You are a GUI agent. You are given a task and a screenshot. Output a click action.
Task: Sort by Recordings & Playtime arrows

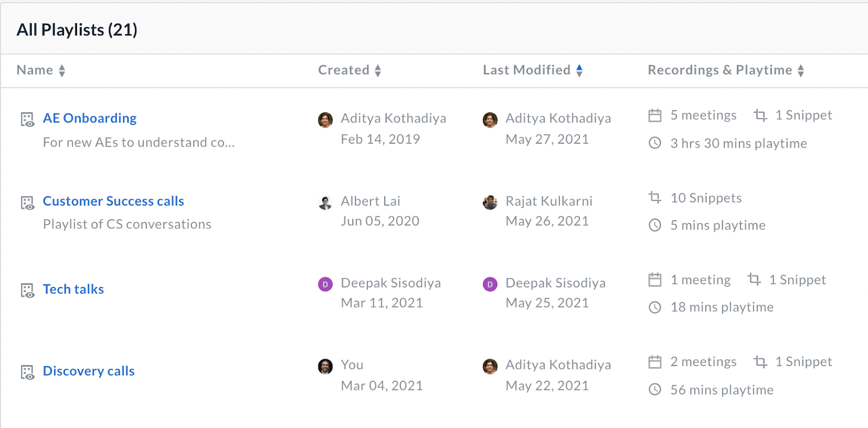click(x=801, y=71)
